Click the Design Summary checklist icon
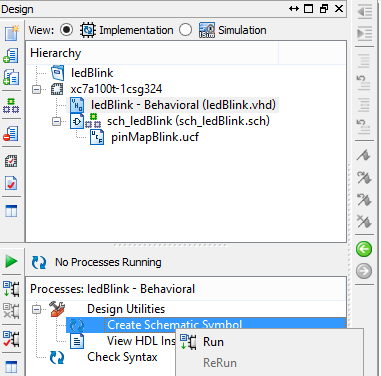The height and width of the screenshot is (376, 381). (11, 183)
